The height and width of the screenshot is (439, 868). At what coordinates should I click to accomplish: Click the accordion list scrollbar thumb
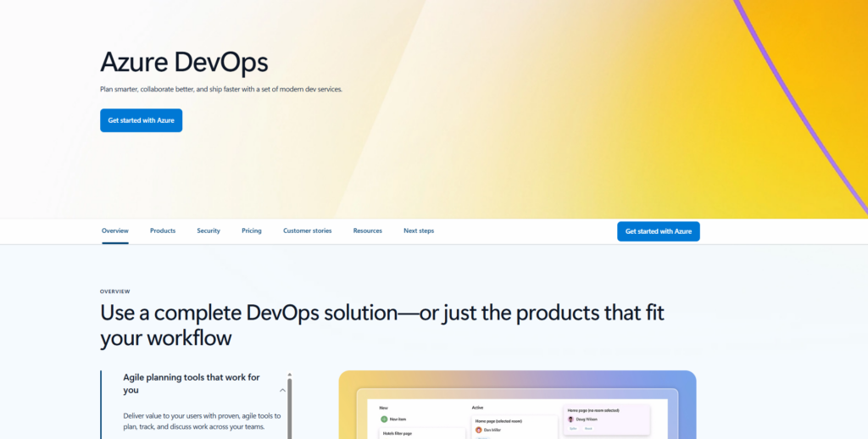point(289,407)
